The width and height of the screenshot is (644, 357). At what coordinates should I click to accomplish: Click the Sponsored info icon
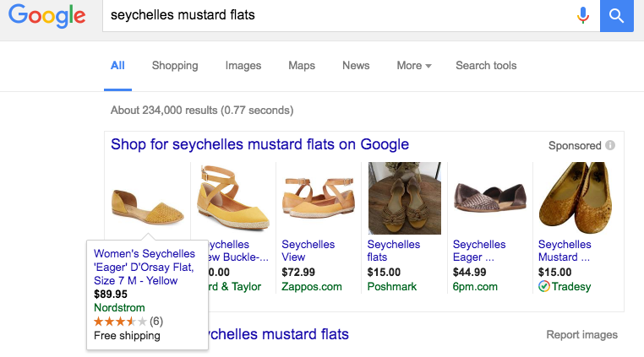click(610, 145)
